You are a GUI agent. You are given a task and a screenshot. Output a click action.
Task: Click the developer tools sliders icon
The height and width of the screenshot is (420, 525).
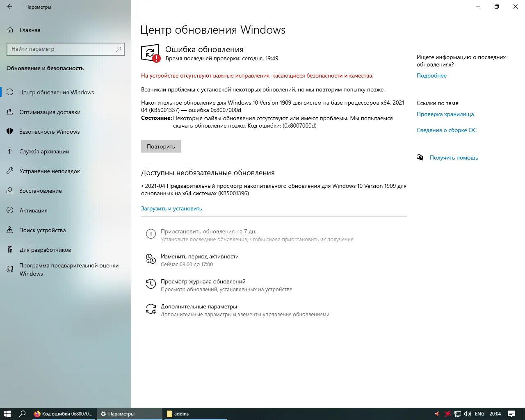point(10,250)
